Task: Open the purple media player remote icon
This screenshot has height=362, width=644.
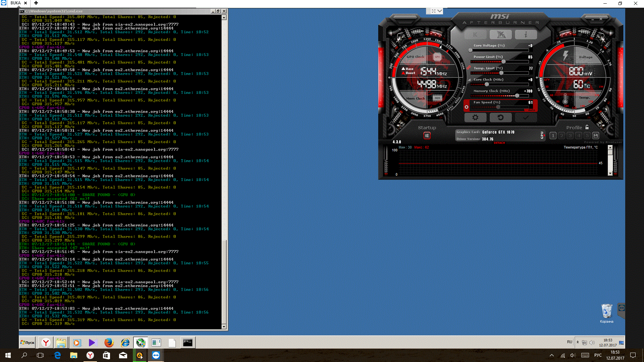Action: (x=92, y=343)
